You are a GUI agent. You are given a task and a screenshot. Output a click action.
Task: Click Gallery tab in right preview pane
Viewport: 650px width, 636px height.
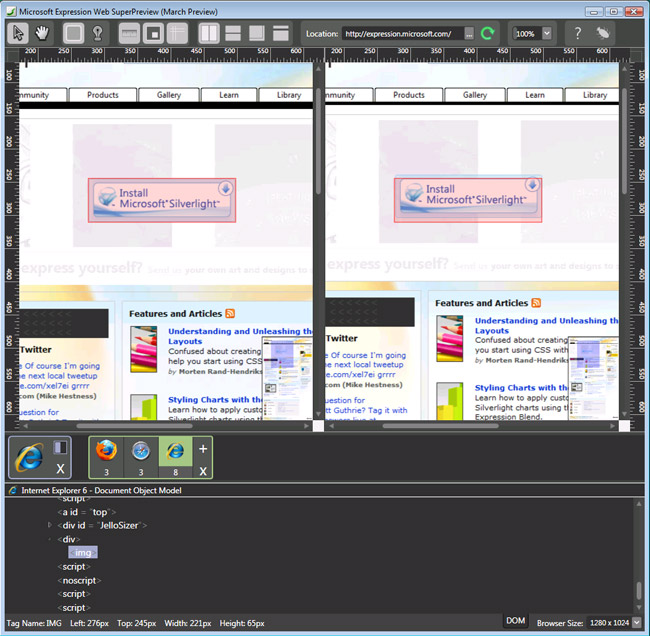(x=475, y=95)
